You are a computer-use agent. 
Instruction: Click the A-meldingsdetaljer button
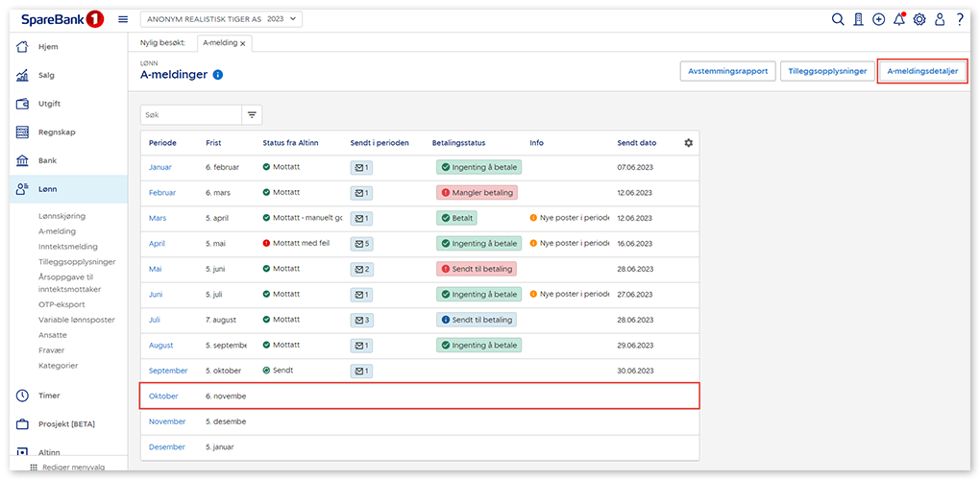[x=922, y=71]
